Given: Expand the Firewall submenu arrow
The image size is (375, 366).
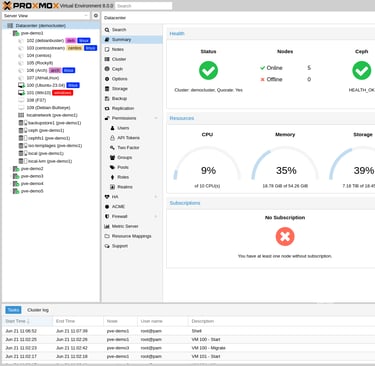Looking at the screenshot, I should (x=156, y=217).
